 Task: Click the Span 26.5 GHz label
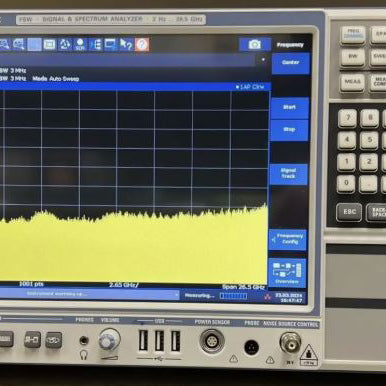tap(244, 287)
